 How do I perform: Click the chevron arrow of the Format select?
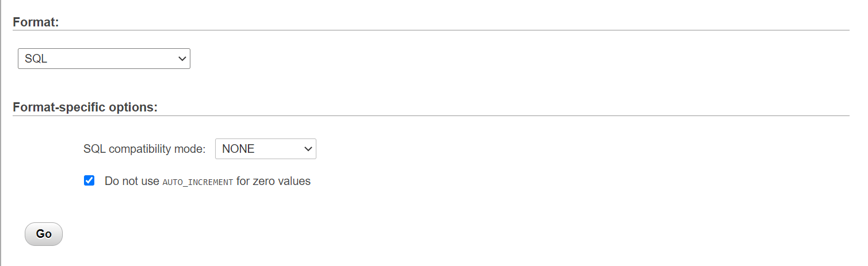point(182,59)
